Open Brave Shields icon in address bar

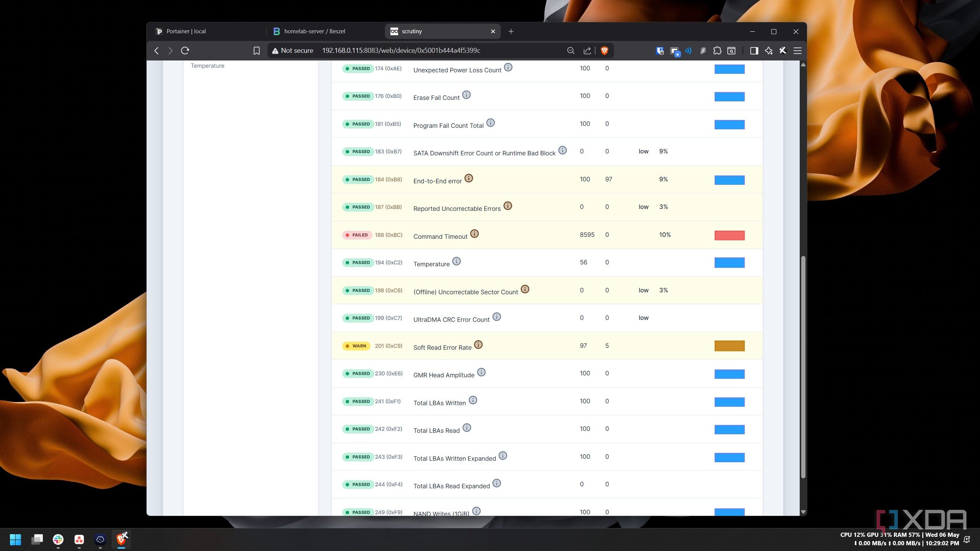point(604,51)
